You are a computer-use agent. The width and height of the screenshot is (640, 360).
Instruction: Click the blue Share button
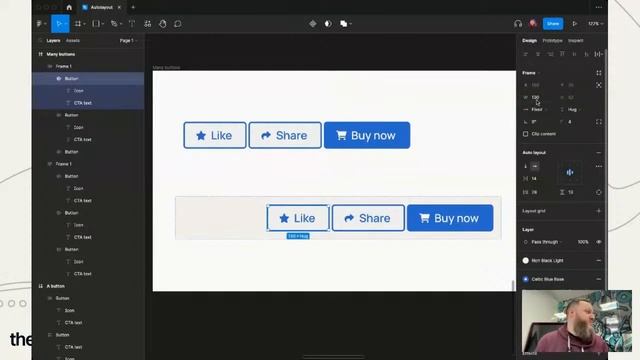pyautogui.click(x=553, y=24)
